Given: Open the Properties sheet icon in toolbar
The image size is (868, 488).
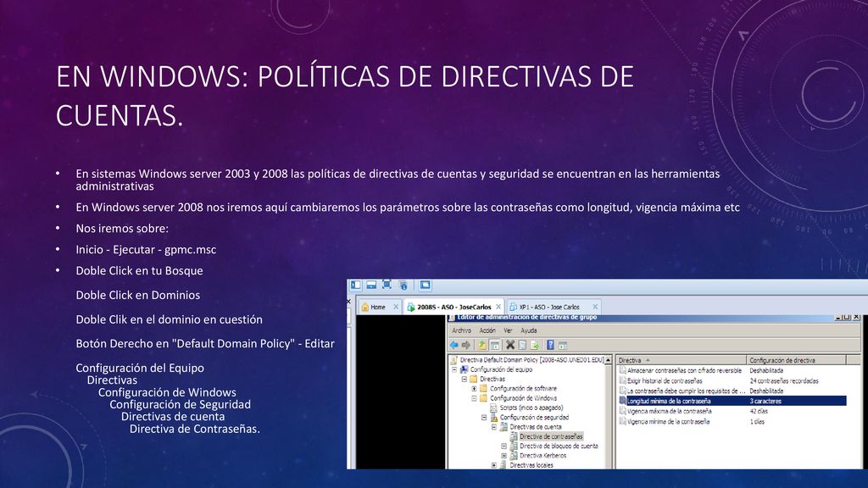Looking at the screenshot, I should pyautogui.click(x=522, y=346).
